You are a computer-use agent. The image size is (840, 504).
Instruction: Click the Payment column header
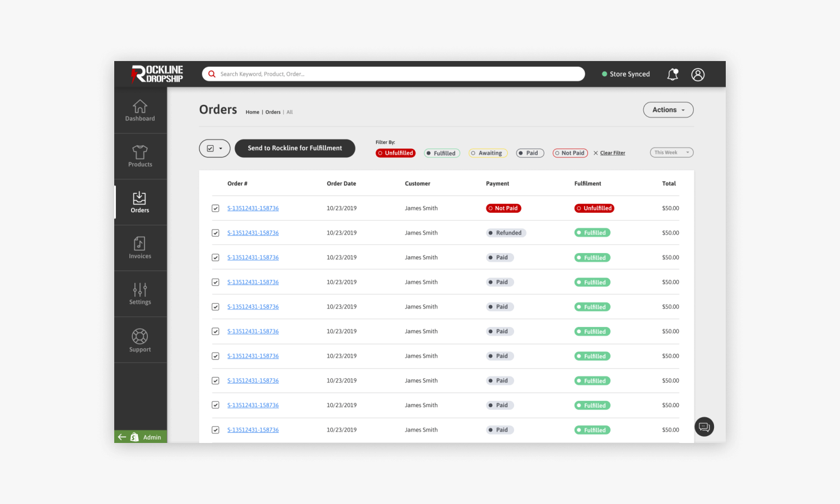tap(498, 184)
